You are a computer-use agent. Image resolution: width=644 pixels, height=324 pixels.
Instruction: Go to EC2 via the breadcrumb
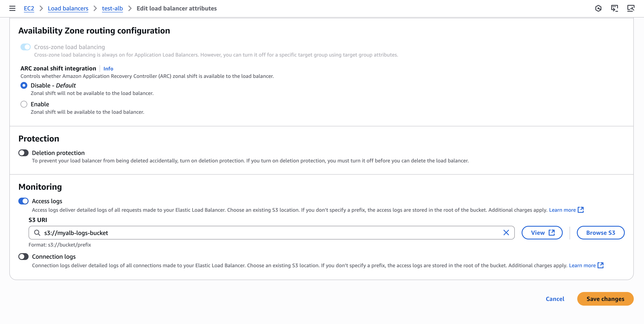[29, 8]
